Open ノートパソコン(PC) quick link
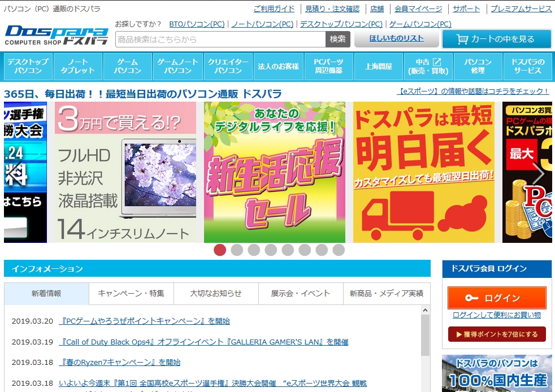This screenshot has height=392, width=555. (x=262, y=24)
